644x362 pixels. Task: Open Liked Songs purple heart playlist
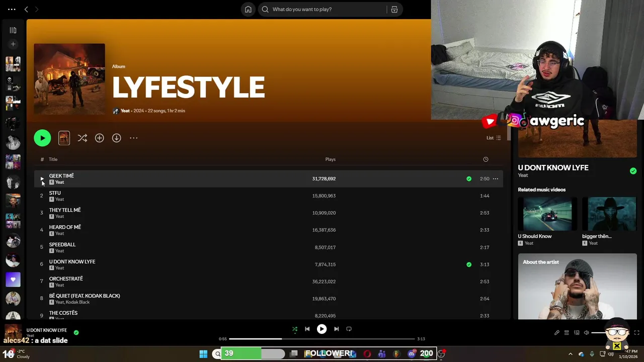click(13, 280)
